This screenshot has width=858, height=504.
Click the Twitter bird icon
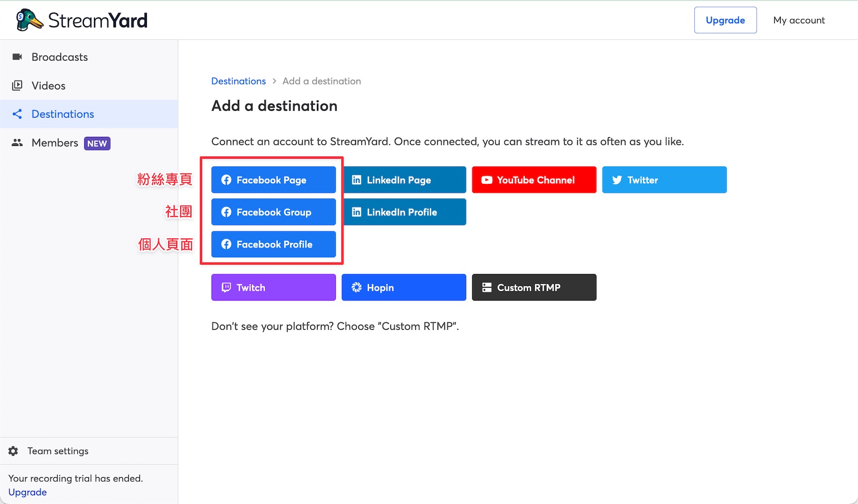(x=617, y=180)
